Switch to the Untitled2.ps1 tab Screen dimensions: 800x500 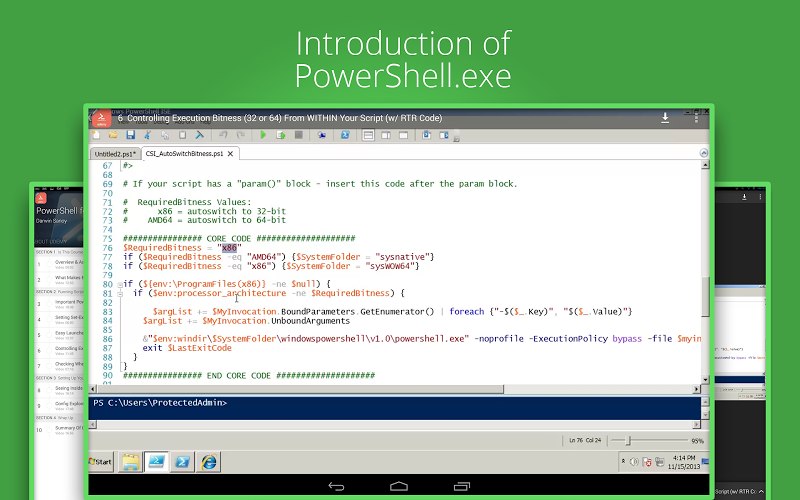(x=115, y=154)
